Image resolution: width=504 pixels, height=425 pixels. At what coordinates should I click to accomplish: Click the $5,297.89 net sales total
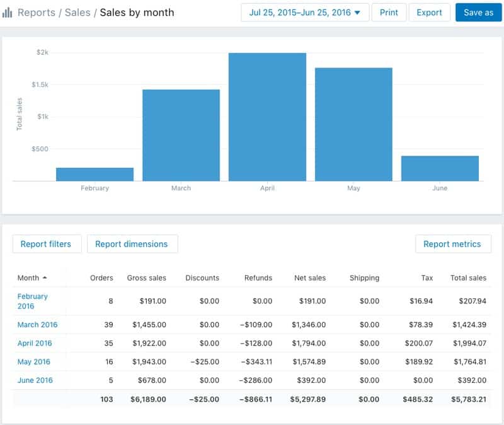coord(308,399)
